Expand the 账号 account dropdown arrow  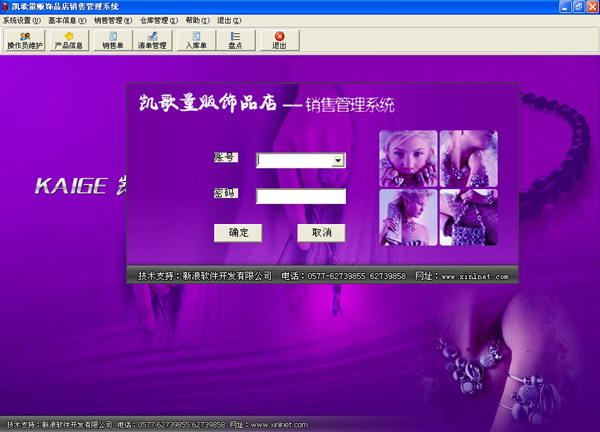(x=339, y=160)
